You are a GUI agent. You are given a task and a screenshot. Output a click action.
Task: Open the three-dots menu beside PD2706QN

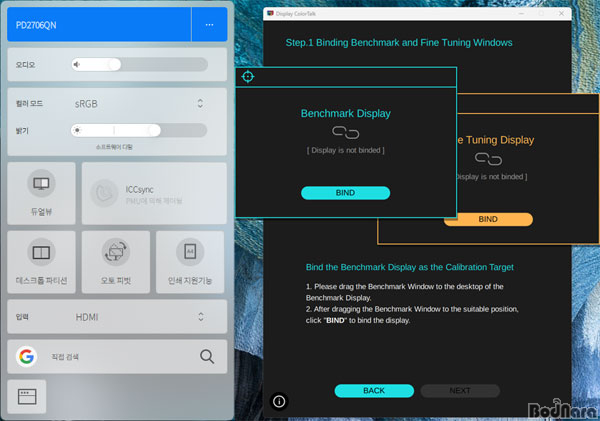tap(209, 25)
